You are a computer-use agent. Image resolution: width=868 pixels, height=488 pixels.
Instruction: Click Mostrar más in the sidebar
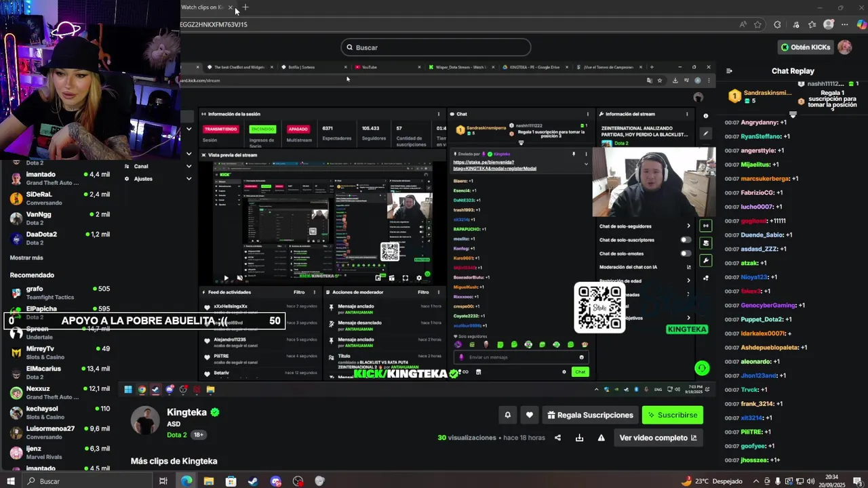coord(26,258)
